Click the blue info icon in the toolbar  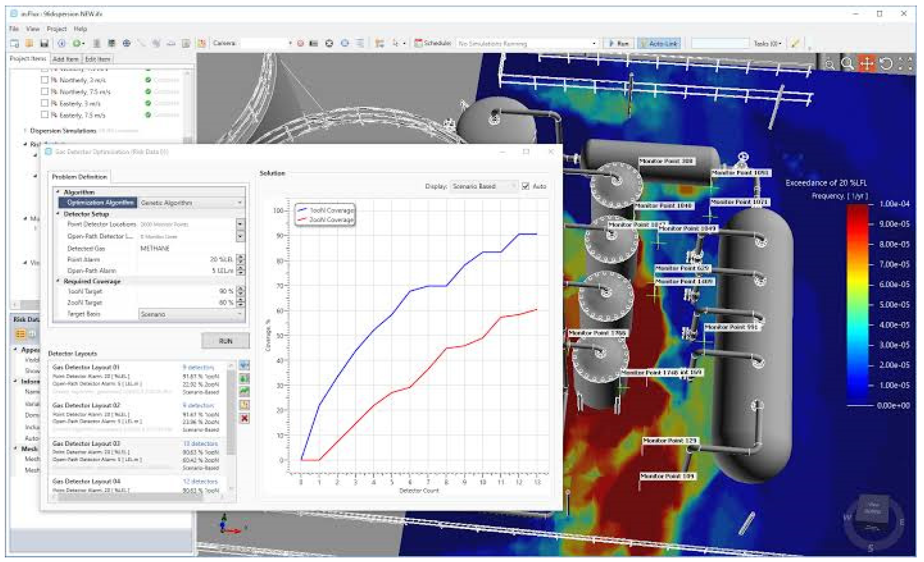(61, 43)
